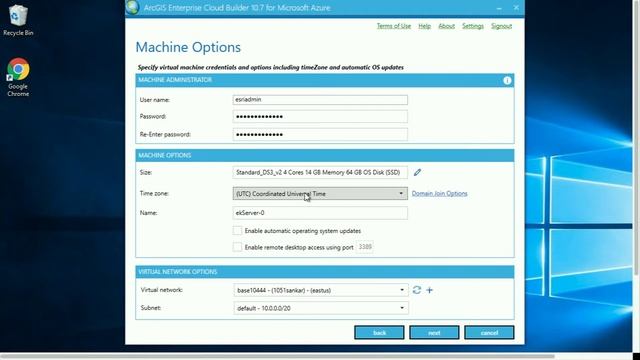Image resolution: width=640 pixels, height=360 pixels.
Task: Click the remote desktop port field
Action: tap(364, 247)
